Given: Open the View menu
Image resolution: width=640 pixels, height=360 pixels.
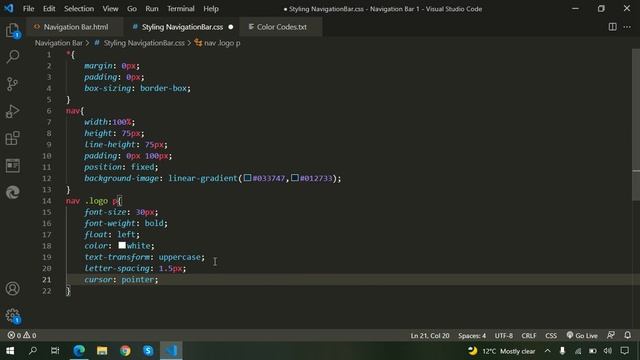Looking at the screenshot, I should pos(110,9).
